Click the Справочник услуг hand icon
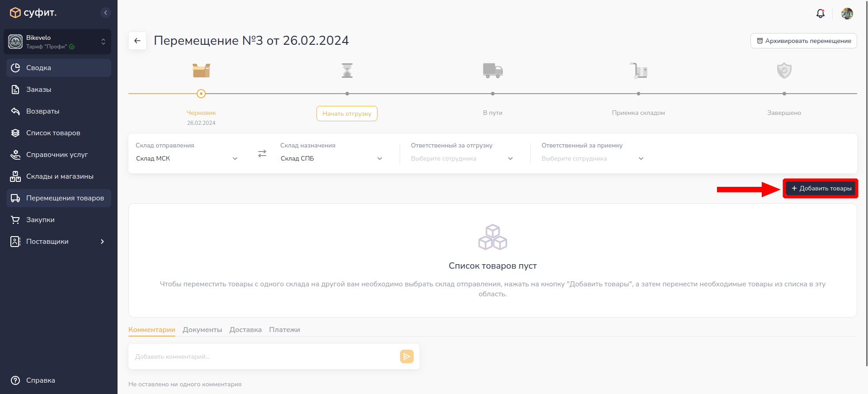Screen dimensions: 868x394 (15, 155)
